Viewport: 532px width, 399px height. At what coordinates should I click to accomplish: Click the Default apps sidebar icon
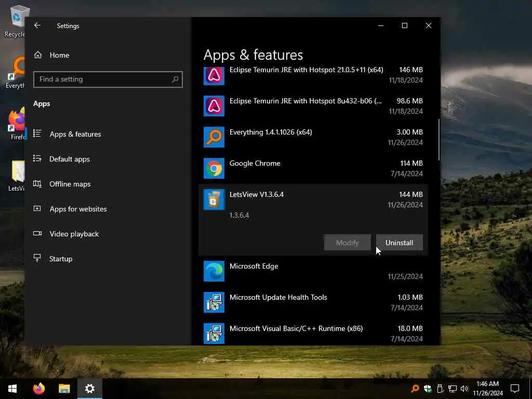37,158
